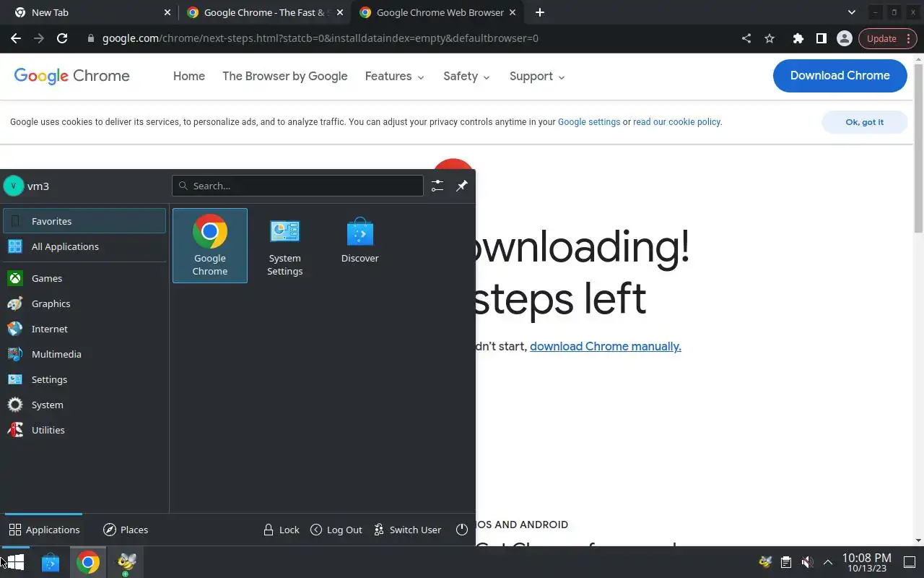Open the Graphics category

(x=84, y=303)
